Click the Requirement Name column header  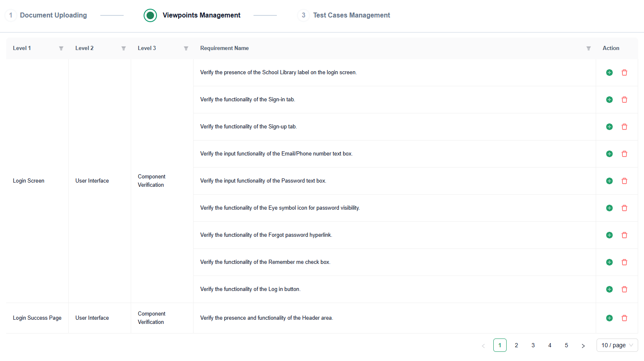(224, 48)
